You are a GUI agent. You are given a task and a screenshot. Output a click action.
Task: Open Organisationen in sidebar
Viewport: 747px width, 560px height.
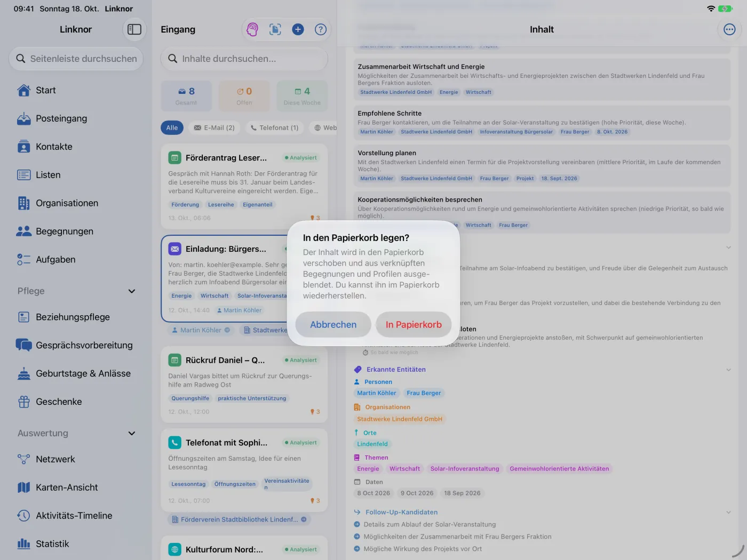tap(76, 203)
